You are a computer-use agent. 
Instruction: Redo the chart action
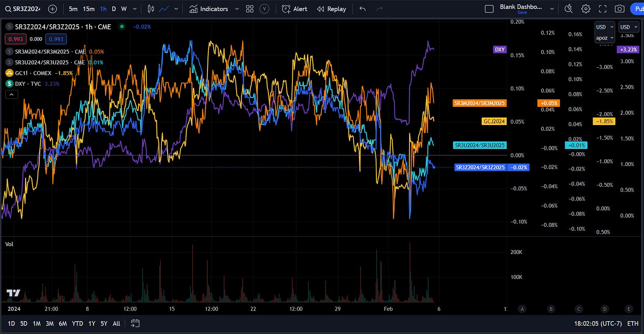pos(379,9)
